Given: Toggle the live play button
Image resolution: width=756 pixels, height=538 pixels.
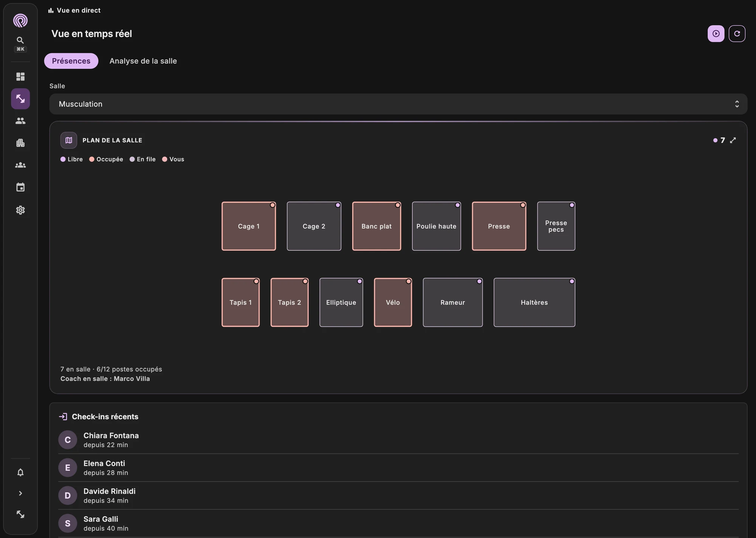Looking at the screenshot, I should 716,34.
